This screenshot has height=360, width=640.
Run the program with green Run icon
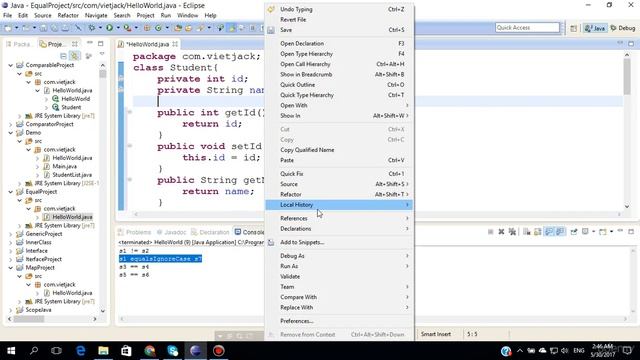(109, 28)
